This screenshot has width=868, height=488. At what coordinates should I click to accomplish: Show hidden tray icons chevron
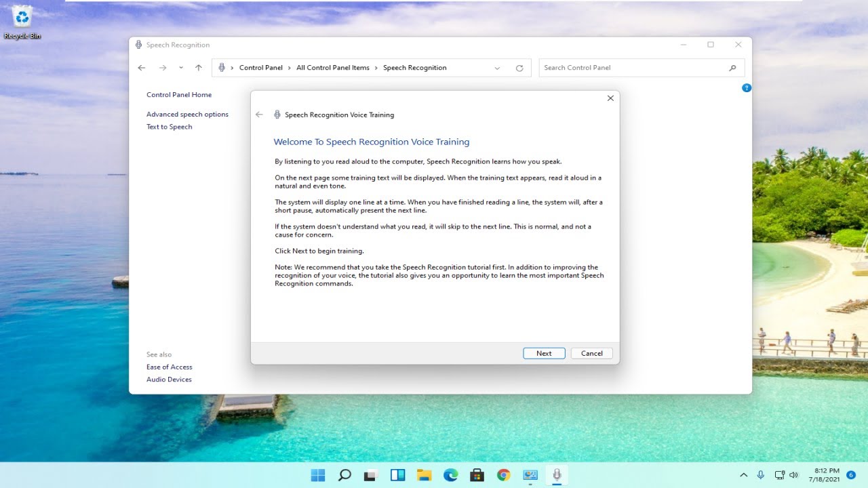click(x=744, y=475)
